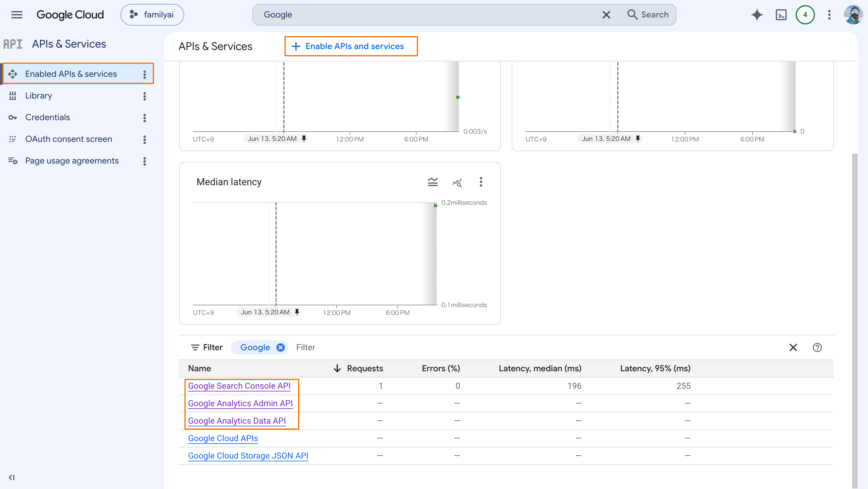Open Gemini AI assistant sparkle icon

(x=757, y=15)
